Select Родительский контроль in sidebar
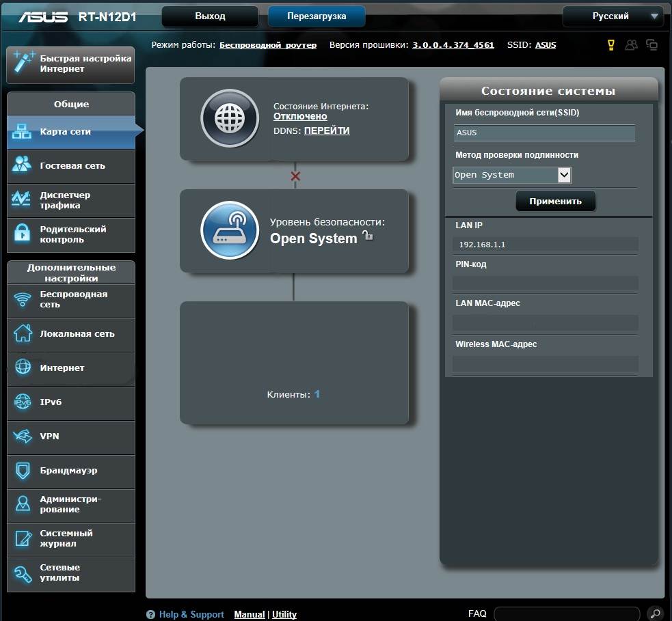Image resolution: width=672 pixels, height=621 pixels. tap(71, 234)
